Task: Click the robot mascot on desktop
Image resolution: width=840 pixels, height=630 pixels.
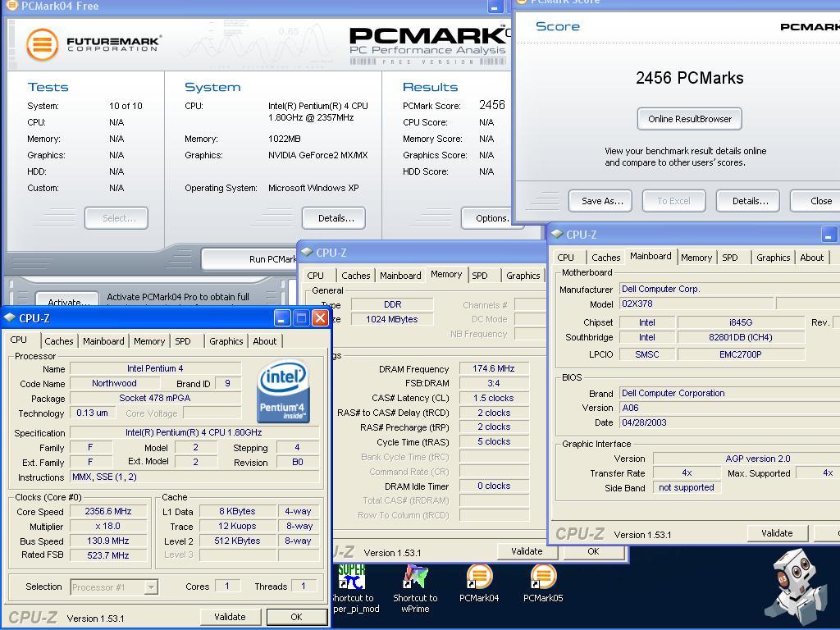Action: 797,587
